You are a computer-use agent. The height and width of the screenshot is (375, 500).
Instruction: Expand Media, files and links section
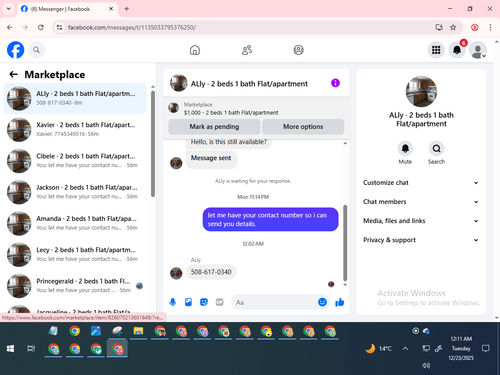coord(421,221)
